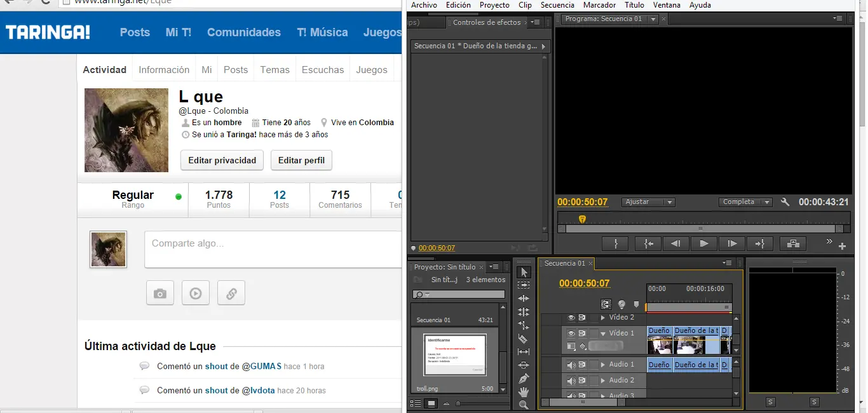Open the Ajustar zoom level dropdown
Image resolution: width=868 pixels, height=413 pixels.
click(x=648, y=202)
